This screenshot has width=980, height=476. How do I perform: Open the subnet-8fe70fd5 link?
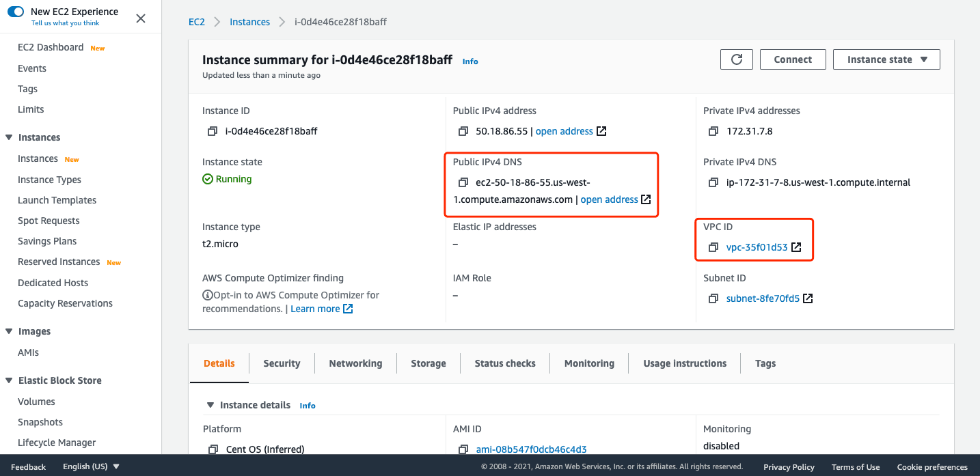click(763, 298)
